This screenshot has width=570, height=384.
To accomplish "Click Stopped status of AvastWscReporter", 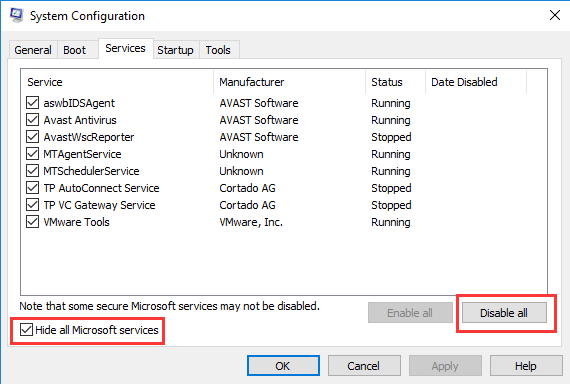I will pyautogui.click(x=391, y=137).
